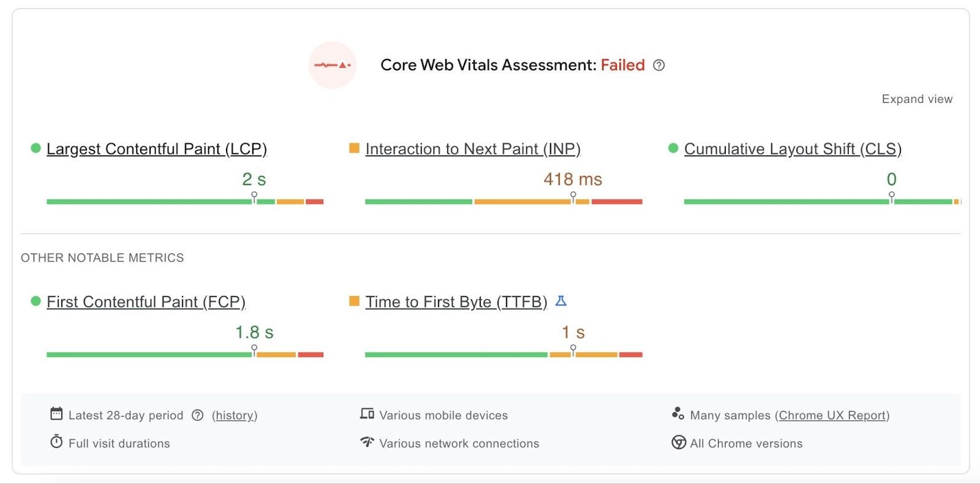Click the stopwatch icon beside Full visit durations
Viewport: 980px width, 484px height.
coord(56,442)
